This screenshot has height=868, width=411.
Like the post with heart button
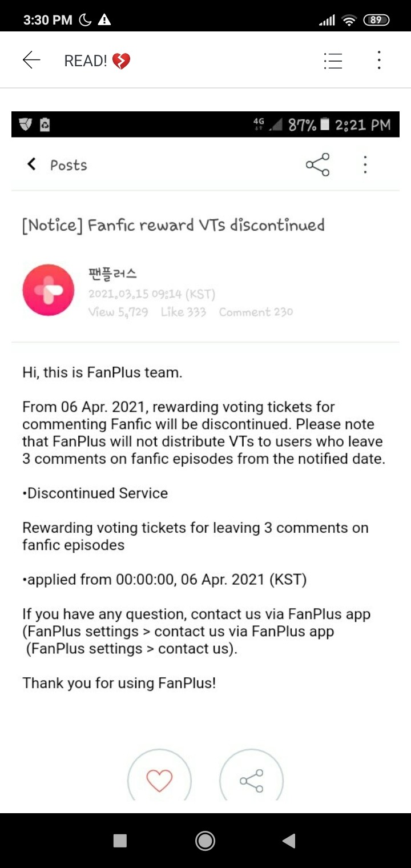pos(159,779)
